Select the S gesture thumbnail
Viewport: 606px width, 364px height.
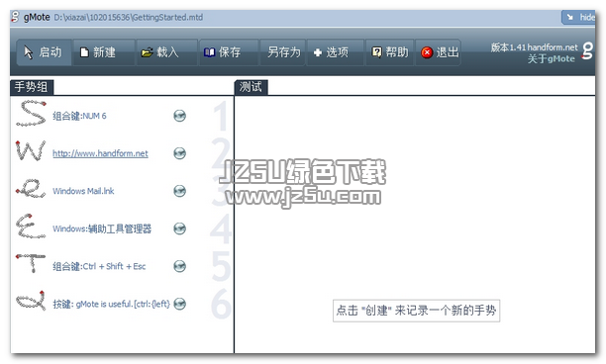click(x=32, y=114)
